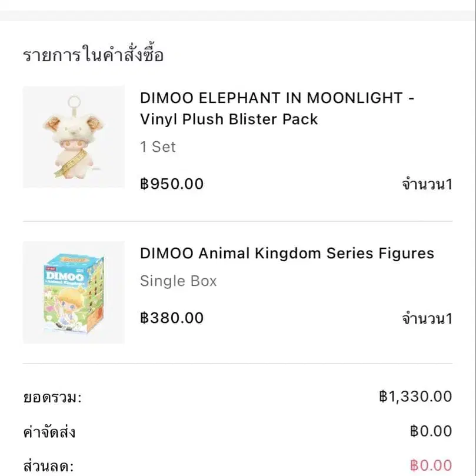Screen dimensions: 476x476
Task: Open the DIMOO Animal Kingdom box thumbnail
Action: (x=72, y=292)
